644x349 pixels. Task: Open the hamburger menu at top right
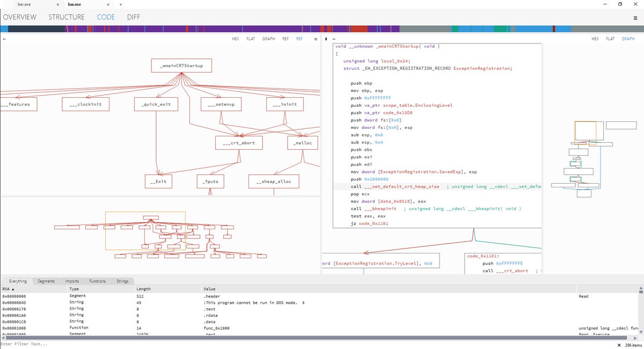pyautogui.click(x=635, y=17)
